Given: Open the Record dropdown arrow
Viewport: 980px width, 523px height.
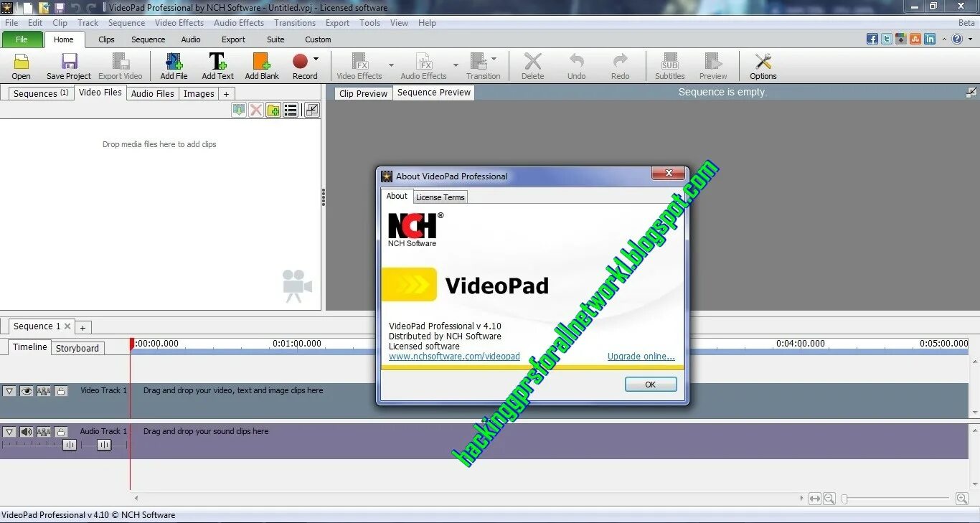Looking at the screenshot, I should [x=316, y=59].
